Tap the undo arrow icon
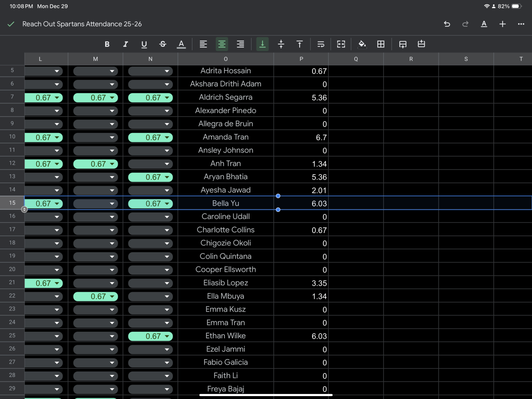 pyautogui.click(x=447, y=24)
